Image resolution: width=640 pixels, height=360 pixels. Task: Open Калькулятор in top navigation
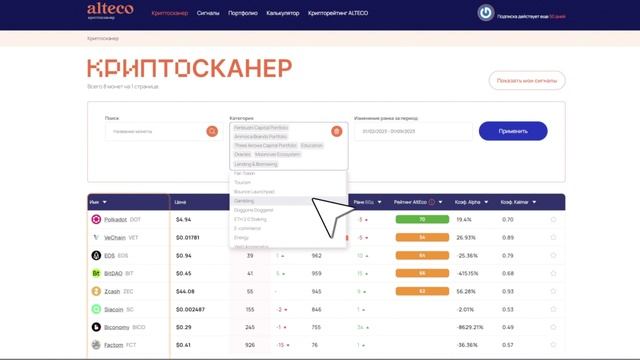click(x=283, y=13)
